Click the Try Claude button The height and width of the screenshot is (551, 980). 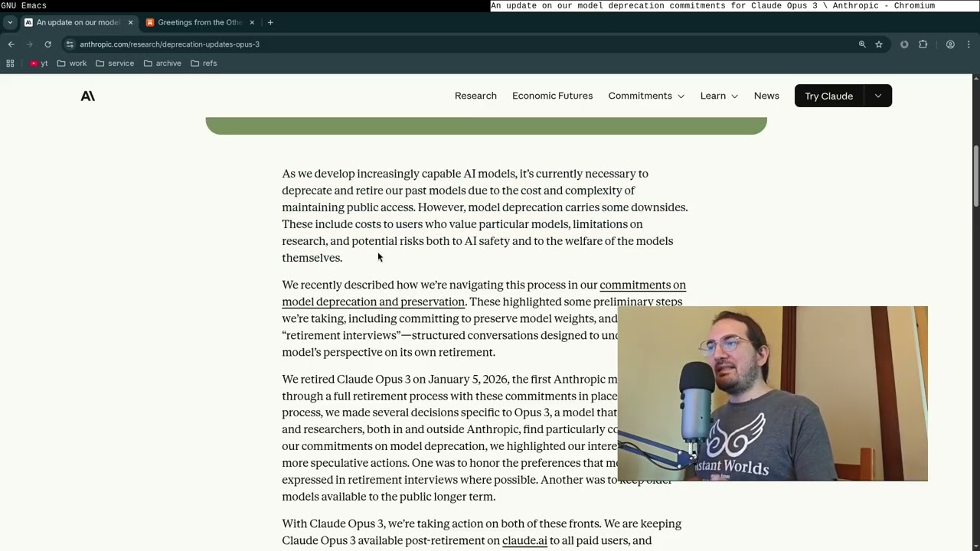828,96
